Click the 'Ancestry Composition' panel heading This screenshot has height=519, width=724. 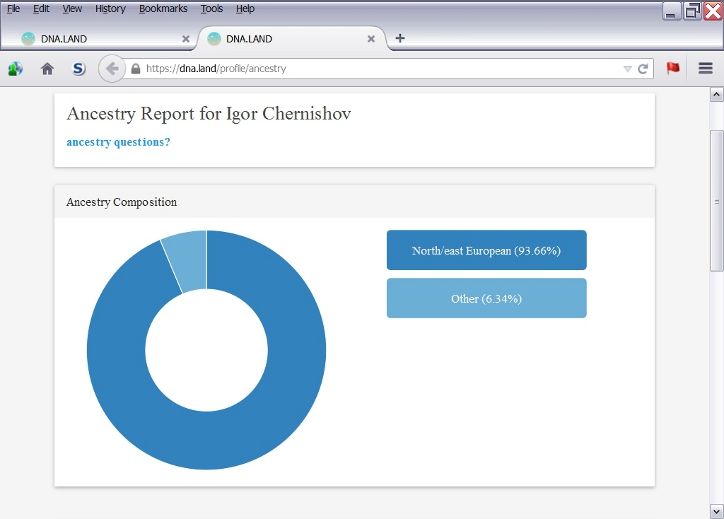pos(121,202)
